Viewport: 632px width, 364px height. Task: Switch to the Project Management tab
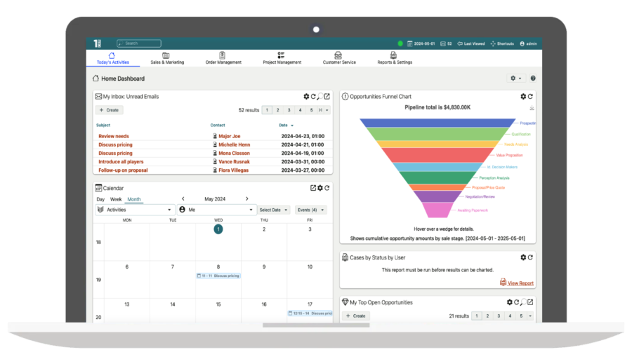[282, 58]
